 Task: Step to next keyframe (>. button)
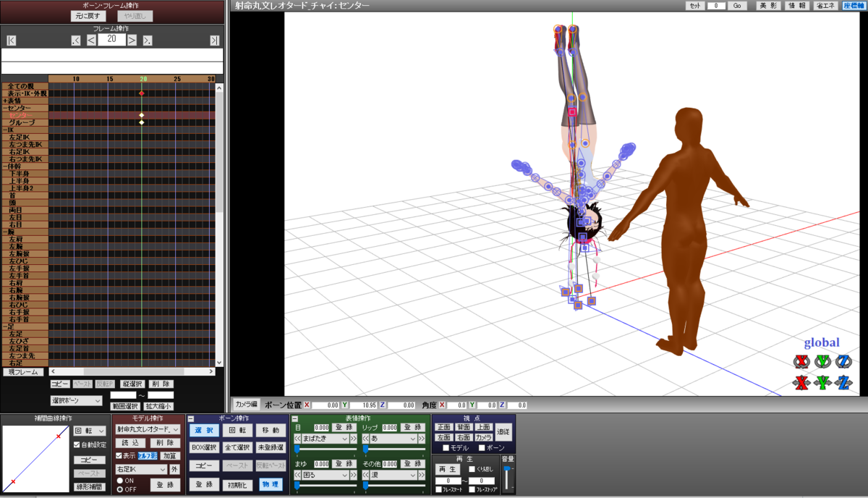(x=148, y=40)
